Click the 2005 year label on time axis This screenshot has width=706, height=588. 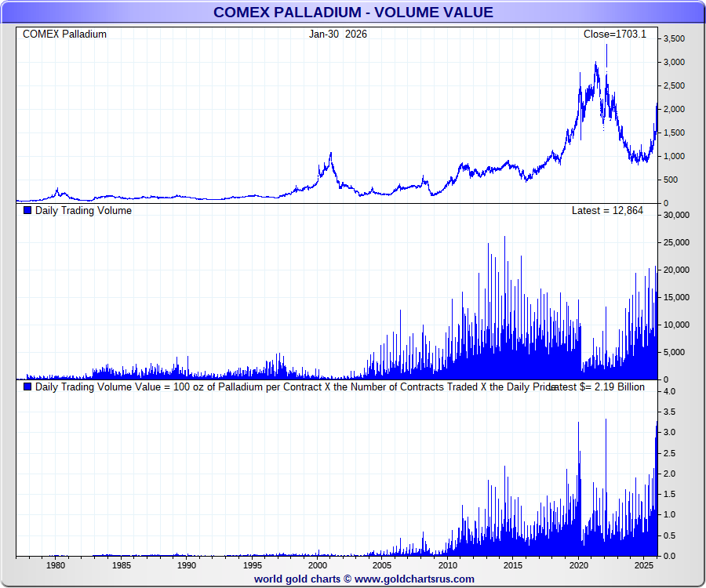382,565
